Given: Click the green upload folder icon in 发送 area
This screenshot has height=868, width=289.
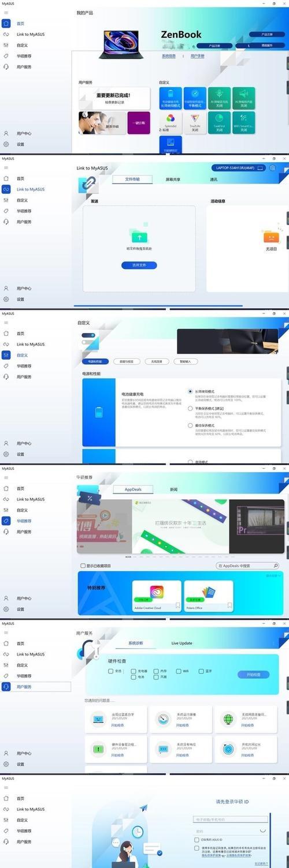Looking at the screenshot, I should pos(139,237).
